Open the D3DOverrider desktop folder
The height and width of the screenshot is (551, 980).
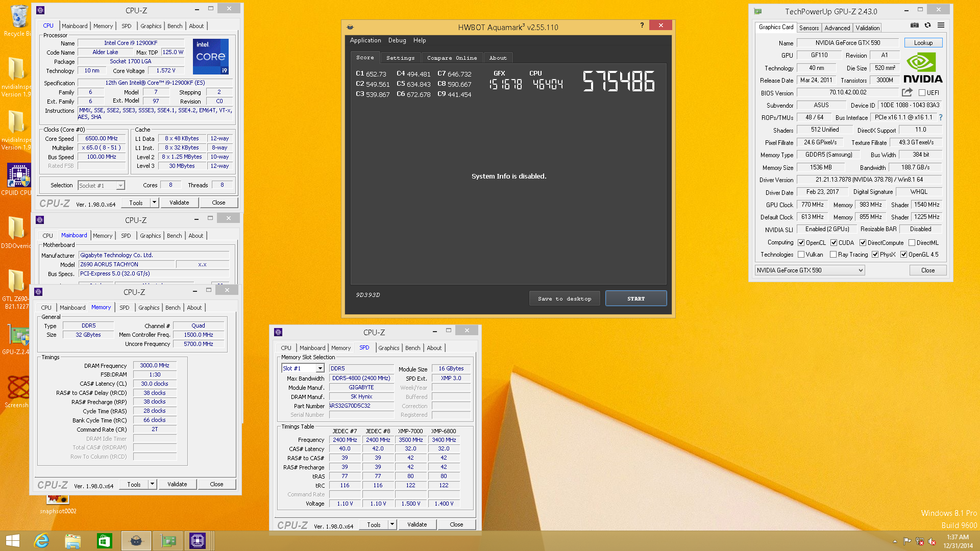pyautogui.click(x=16, y=232)
